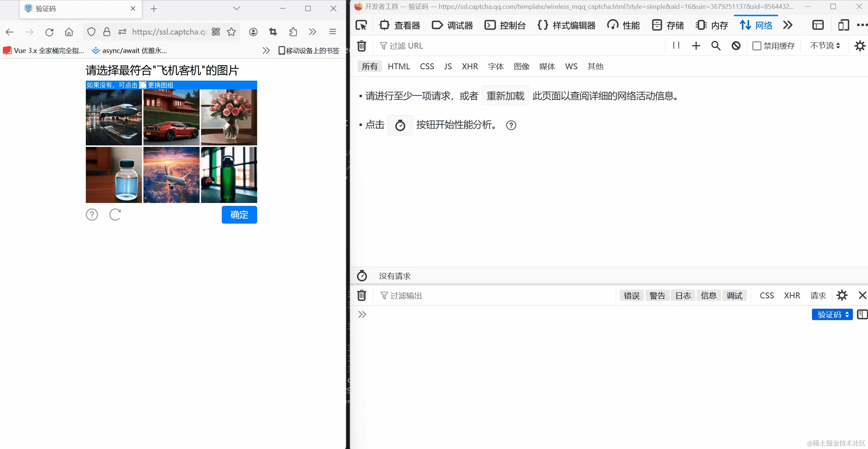
Task: Click the airplane runway captcha thumbnail
Action: coord(113,117)
